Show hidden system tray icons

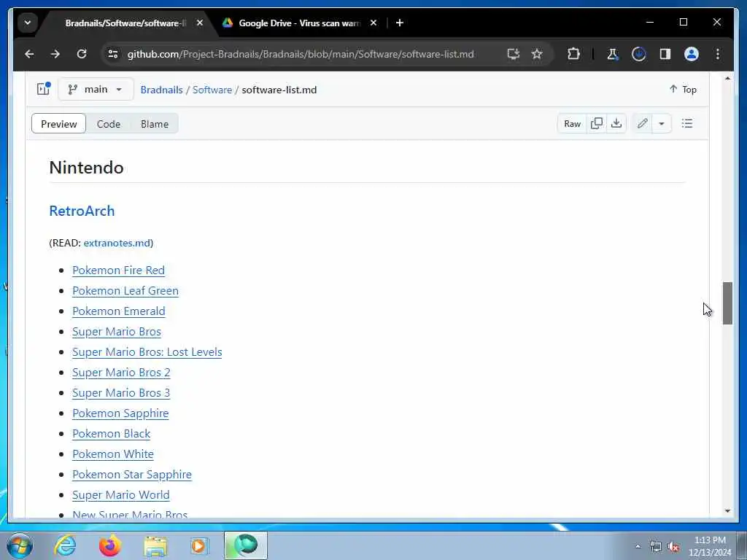pos(638,547)
